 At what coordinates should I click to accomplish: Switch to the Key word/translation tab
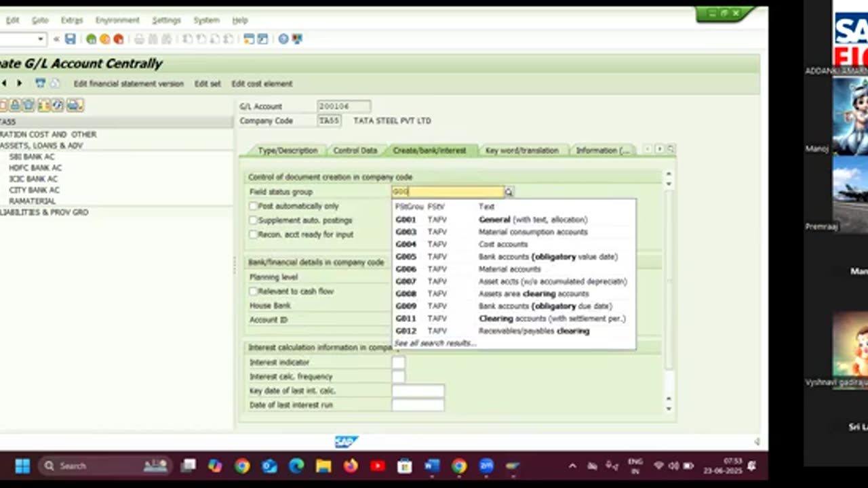[x=521, y=150]
